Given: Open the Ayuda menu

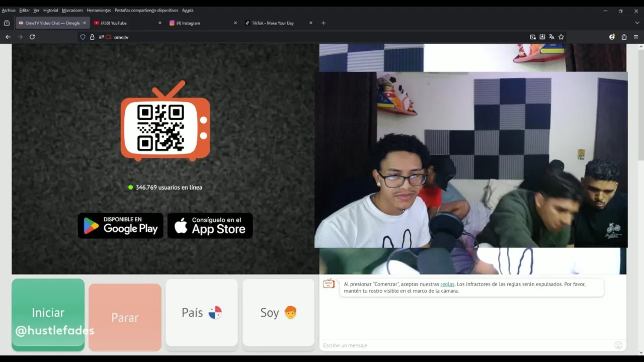Looking at the screenshot, I should [x=188, y=10].
